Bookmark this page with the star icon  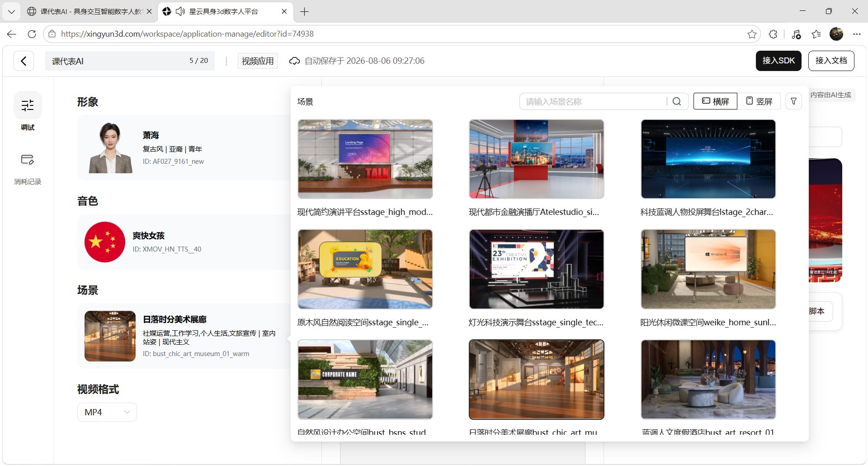click(x=752, y=34)
